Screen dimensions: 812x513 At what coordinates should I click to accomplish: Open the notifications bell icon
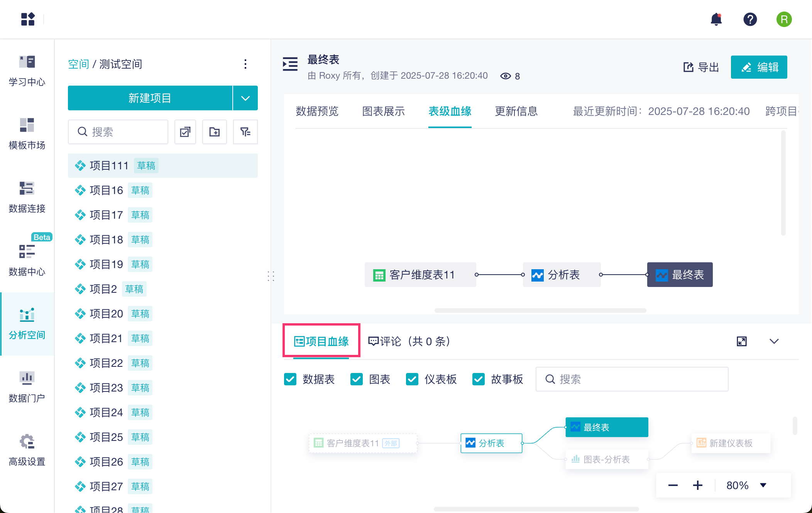tap(716, 19)
